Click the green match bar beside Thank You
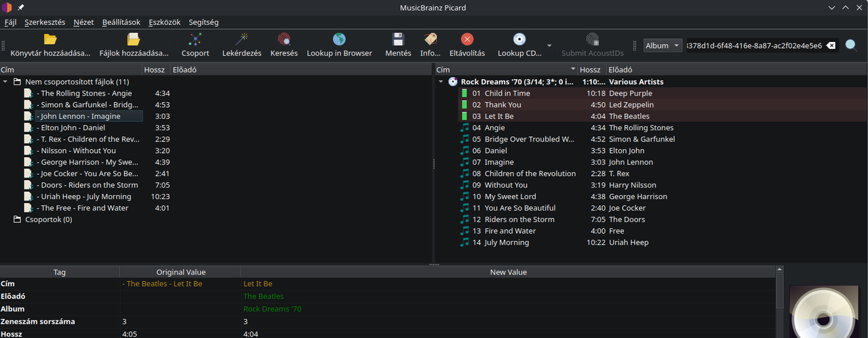This screenshot has height=338, width=868. coord(465,104)
